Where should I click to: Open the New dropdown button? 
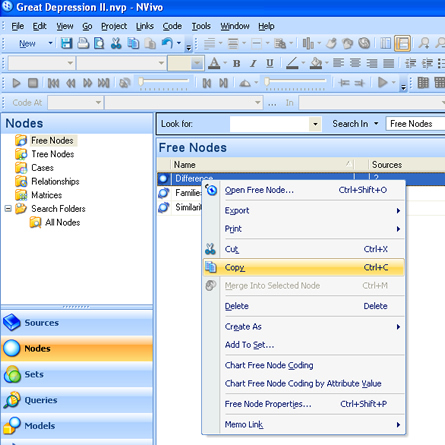50,43
